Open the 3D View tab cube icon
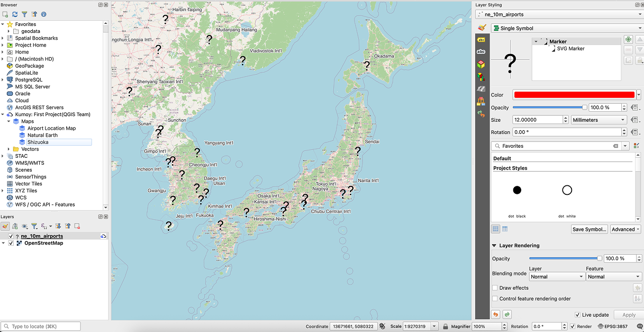 481,65
